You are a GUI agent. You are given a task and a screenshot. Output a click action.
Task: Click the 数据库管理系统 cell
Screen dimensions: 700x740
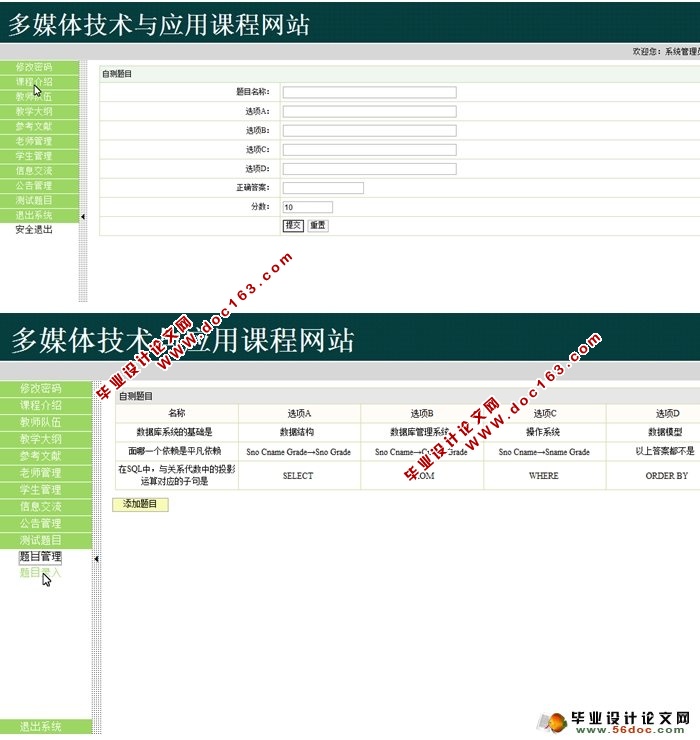pyautogui.click(x=420, y=432)
